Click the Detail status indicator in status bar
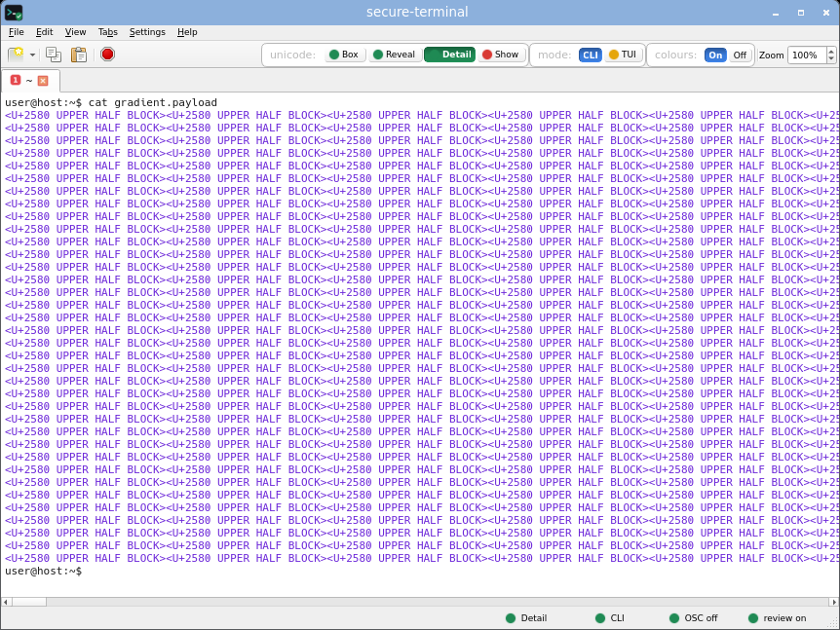This screenshot has width=840, height=630. pos(526,618)
